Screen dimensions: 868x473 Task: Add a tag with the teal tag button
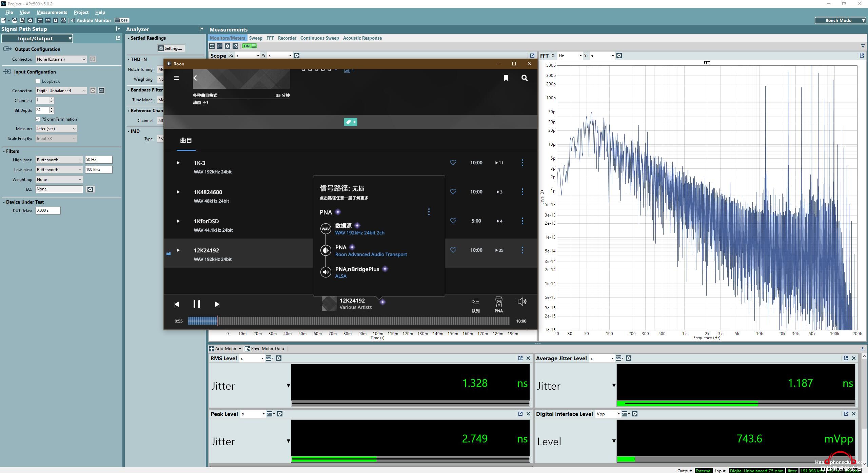point(350,122)
